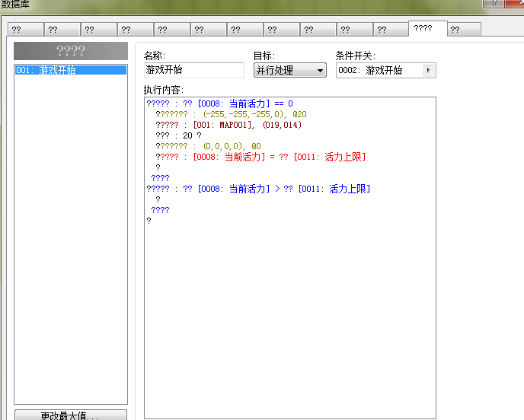
Task: Click the arrow button beside 0002: 游戏开始
Action: [429, 71]
